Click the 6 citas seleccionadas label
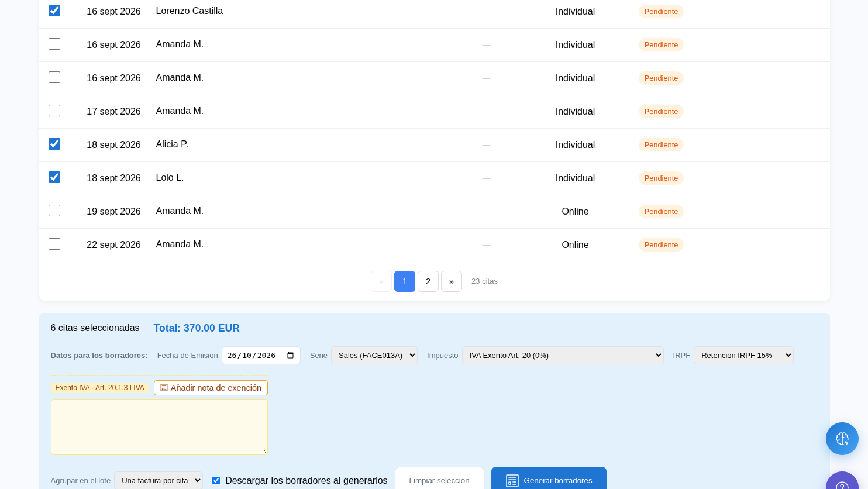 pyautogui.click(x=95, y=328)
